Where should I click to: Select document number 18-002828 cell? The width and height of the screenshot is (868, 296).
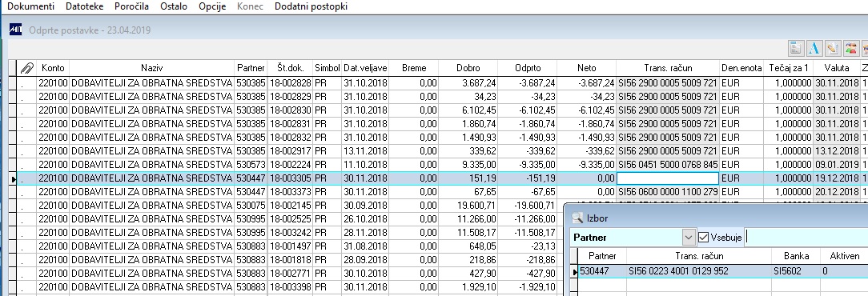tap(290, 83)
